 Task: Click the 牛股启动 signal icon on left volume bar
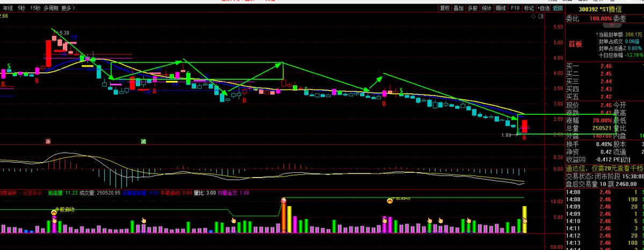[54, 212]
